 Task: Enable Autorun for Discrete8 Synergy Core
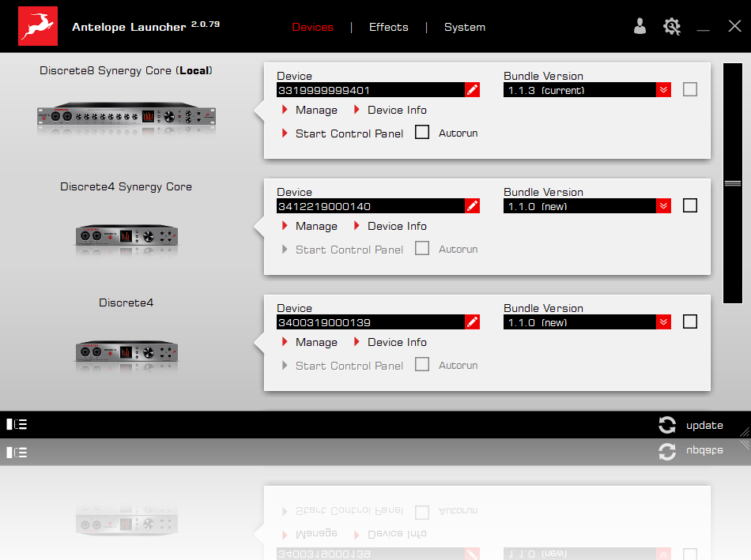click(422, 132)
